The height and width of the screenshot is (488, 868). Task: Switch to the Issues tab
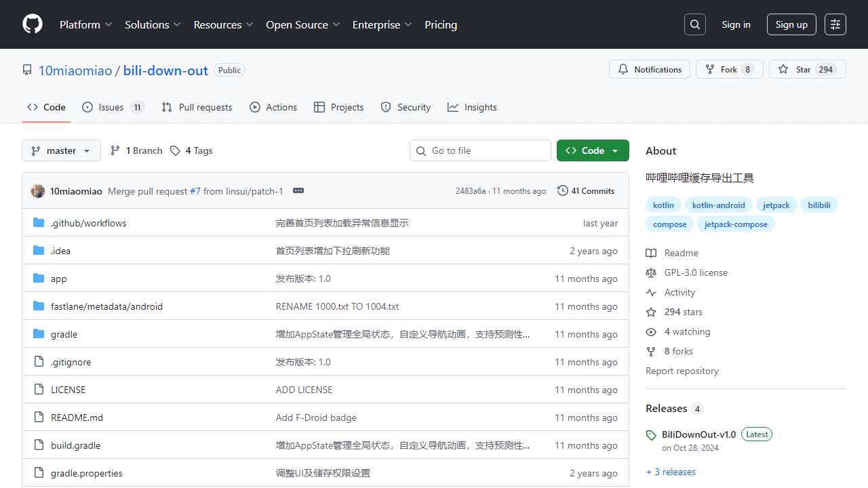pyautogui.click(x=113, y=107)
